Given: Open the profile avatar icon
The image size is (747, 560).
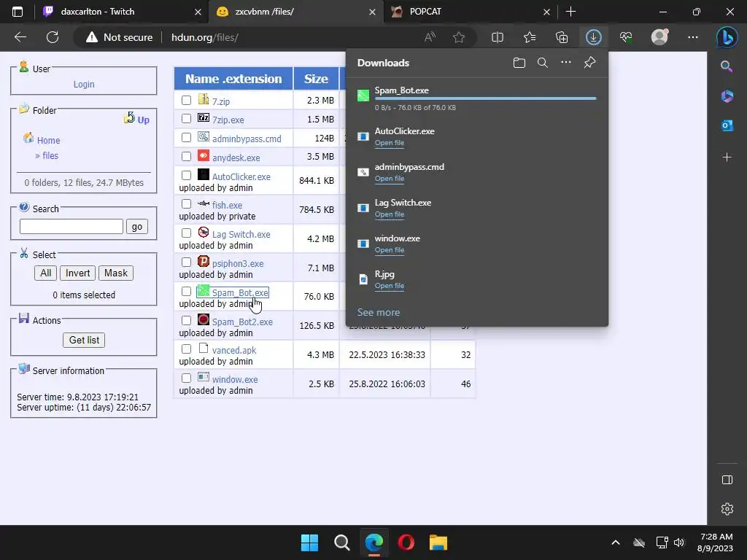Looking at the screenshot, I should point(659,37).
